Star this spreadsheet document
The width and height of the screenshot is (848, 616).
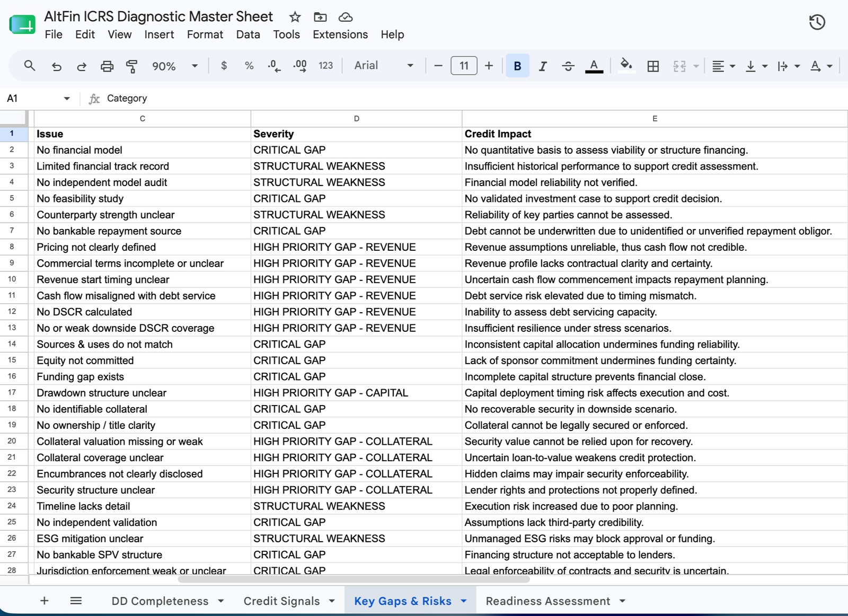point(295,17)
